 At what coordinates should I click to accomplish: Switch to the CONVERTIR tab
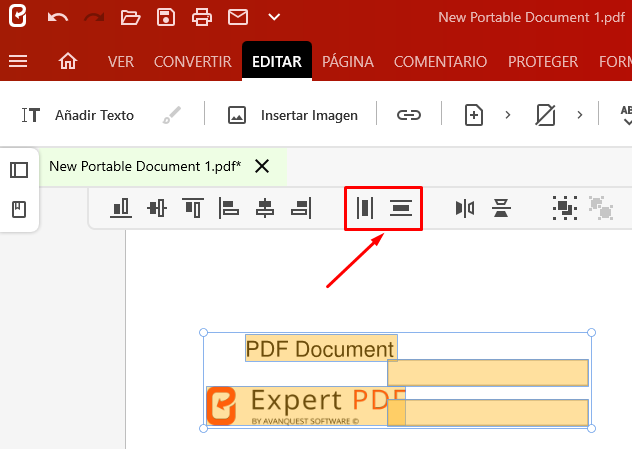(x=193, y=62)
